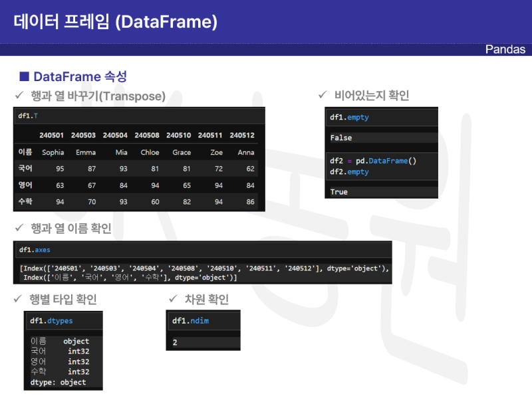Image resolution: width=532 pixels, height=398 pixels.
Task: Select the "df1.empty" code snippet
Action: click(x=348, y=117)
